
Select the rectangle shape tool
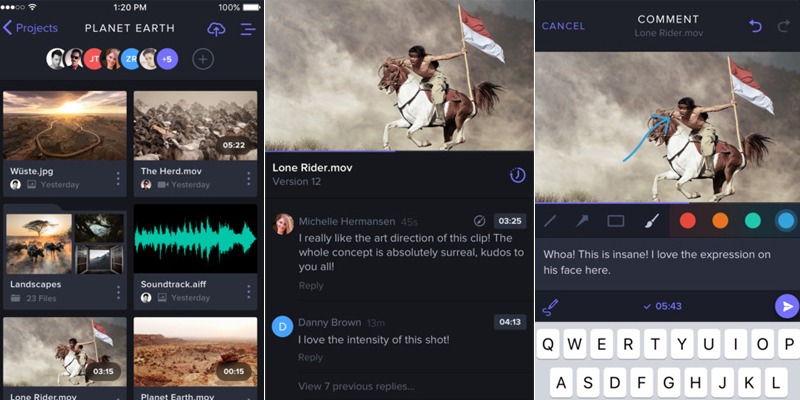616,221
